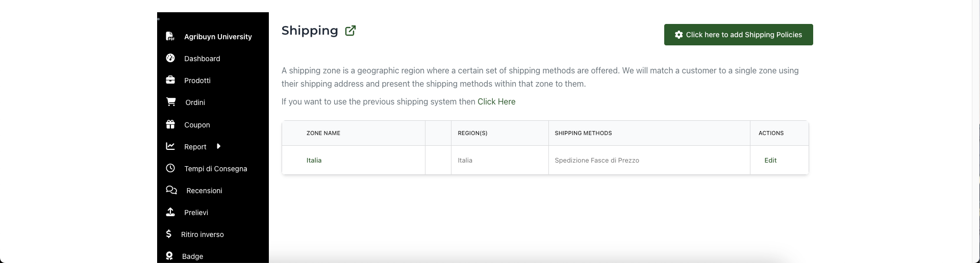Expand the Report submenu arrow
The width and height of the screenshot is (980, 263).
point(218,146)
